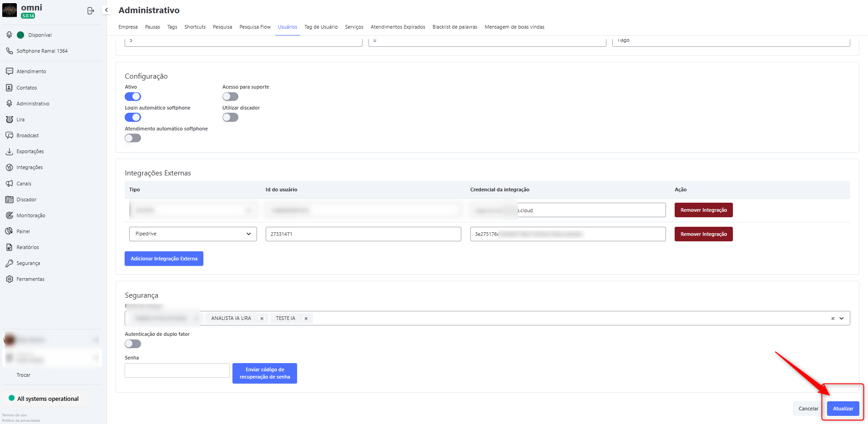
Task: Toggle Utilizar discador switch
Action: pyautogui.click(x=230, y=117)
